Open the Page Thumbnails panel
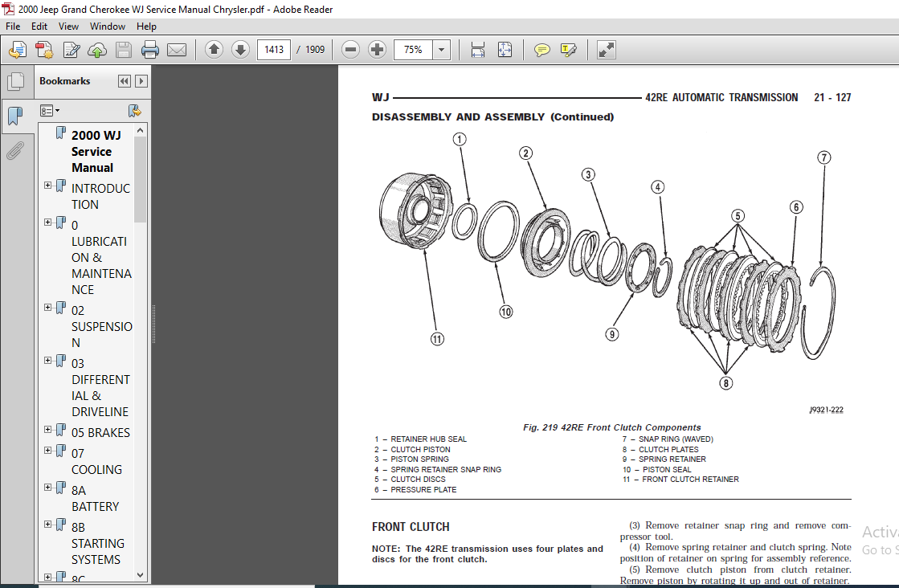 click(x=16, y=81)
